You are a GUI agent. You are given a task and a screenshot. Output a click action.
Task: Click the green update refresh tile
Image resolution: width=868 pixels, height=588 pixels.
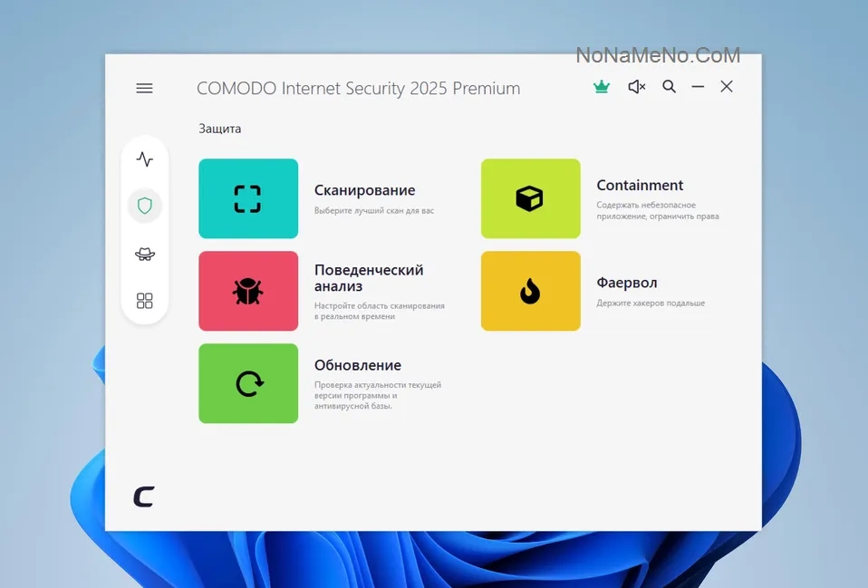[x=248, y=384]
